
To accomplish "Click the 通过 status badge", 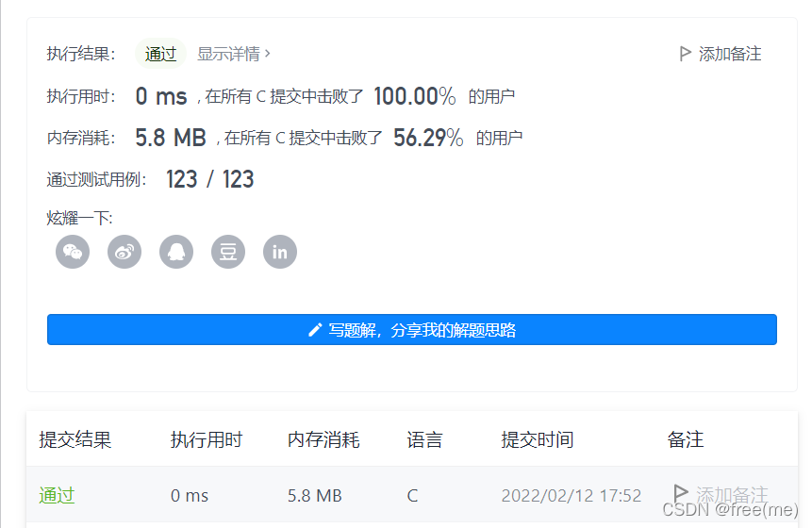I will point(160,54).
